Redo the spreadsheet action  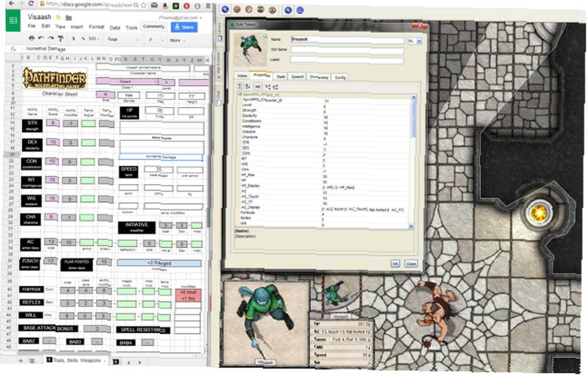(51, 38)
